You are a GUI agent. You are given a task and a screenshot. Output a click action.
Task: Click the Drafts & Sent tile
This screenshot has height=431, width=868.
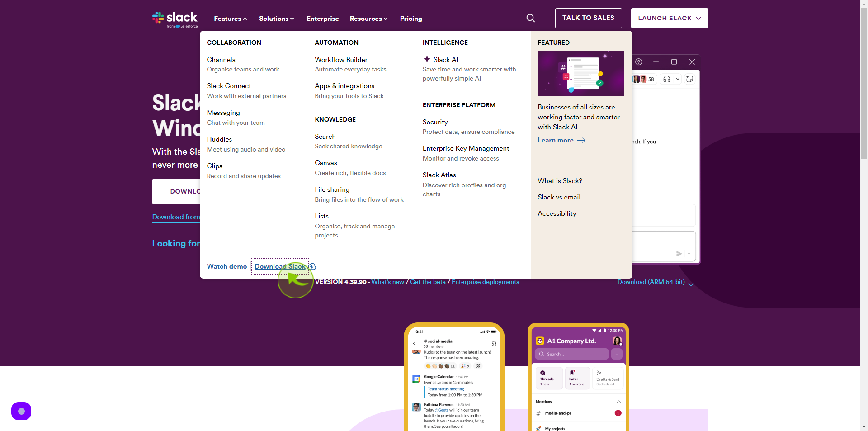[x=608, y=378]
